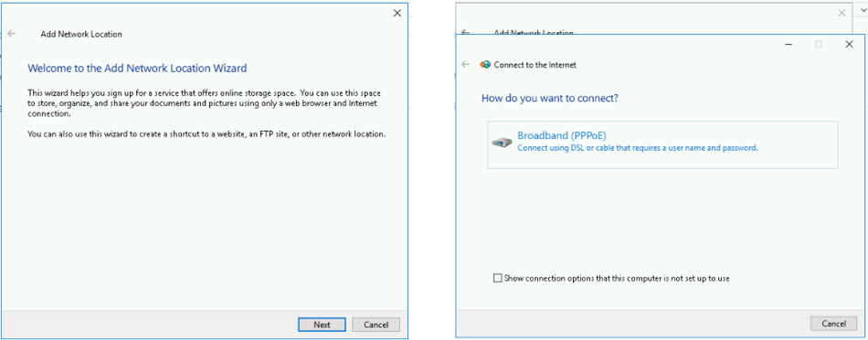868x340 pixels.
Task: Click 'How do you want to connect?' heading
Action: (x=550, y=99)
